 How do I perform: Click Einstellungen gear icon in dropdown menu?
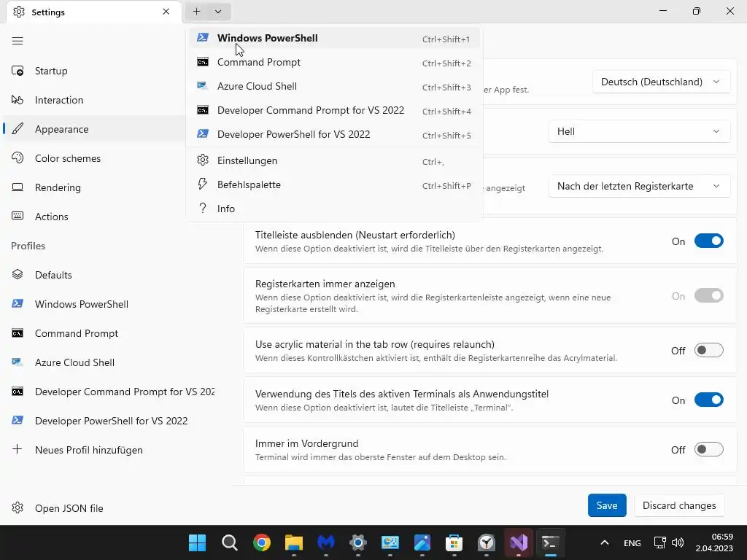pos(203,160)
